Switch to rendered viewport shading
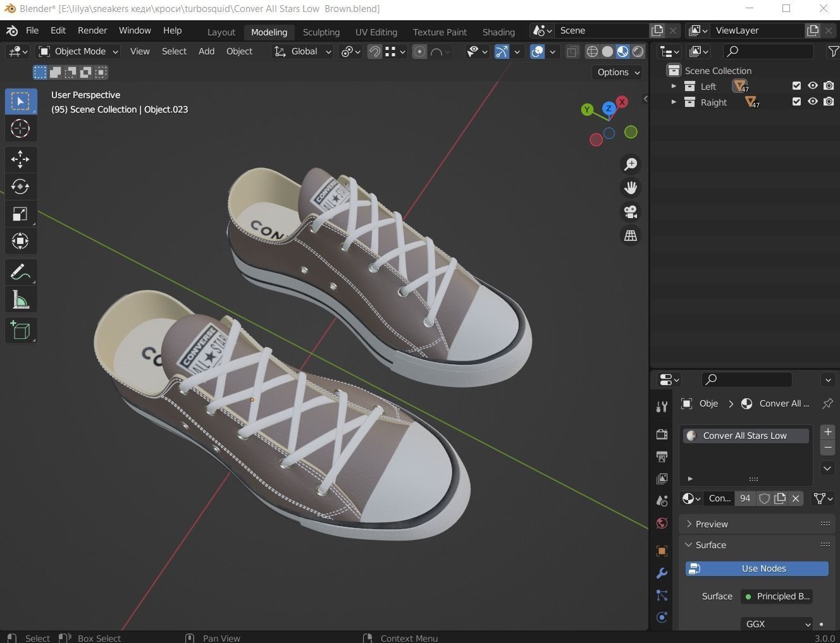 coord(638,52)
